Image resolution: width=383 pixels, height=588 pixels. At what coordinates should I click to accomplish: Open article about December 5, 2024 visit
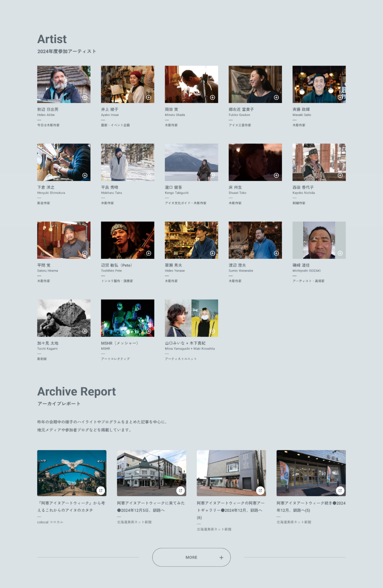pyautogui.click(x=151, y=507)
